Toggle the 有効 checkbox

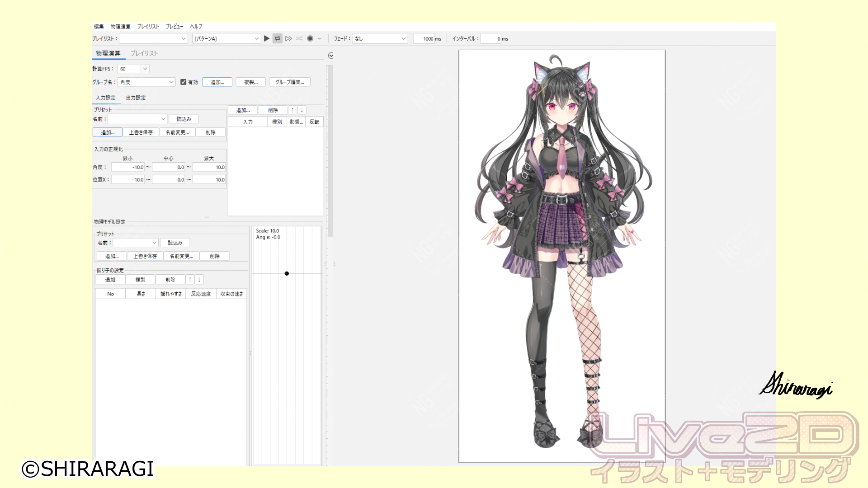click(183, 82)
